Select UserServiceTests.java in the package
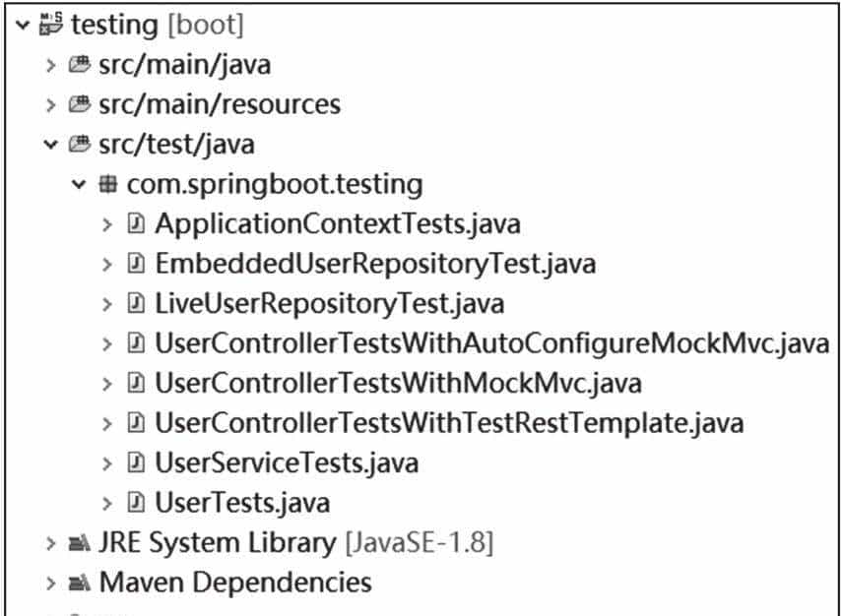This screenshot has width=842, height=616. tap(286, 462)
